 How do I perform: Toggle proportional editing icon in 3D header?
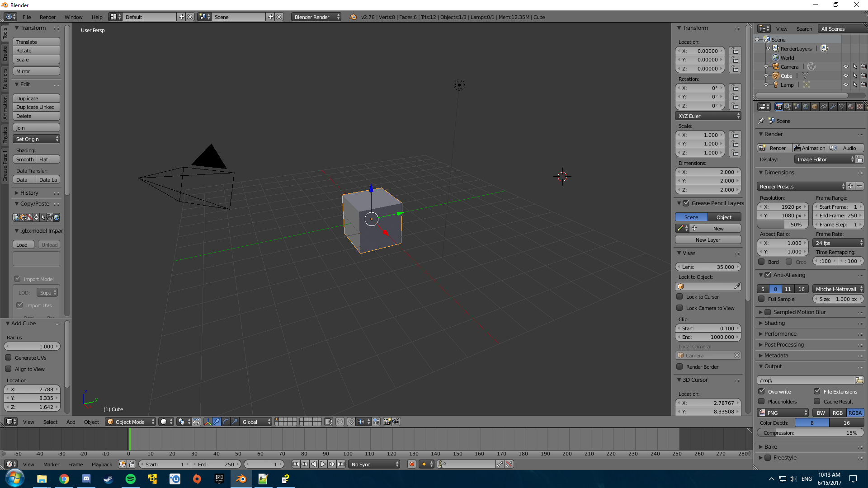tap(340, 422)
